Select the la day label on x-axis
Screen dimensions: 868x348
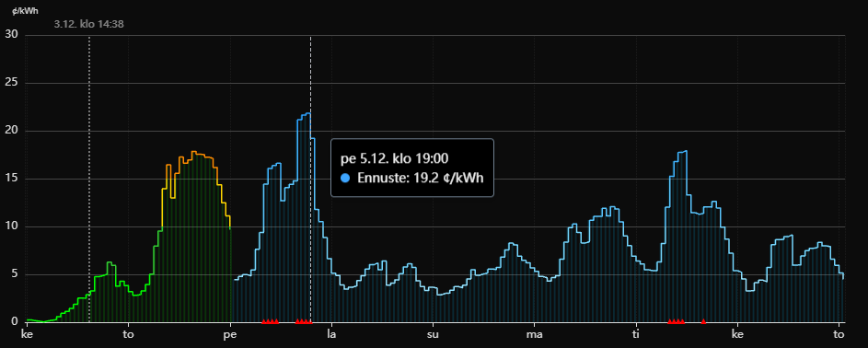tap(331, 333)
